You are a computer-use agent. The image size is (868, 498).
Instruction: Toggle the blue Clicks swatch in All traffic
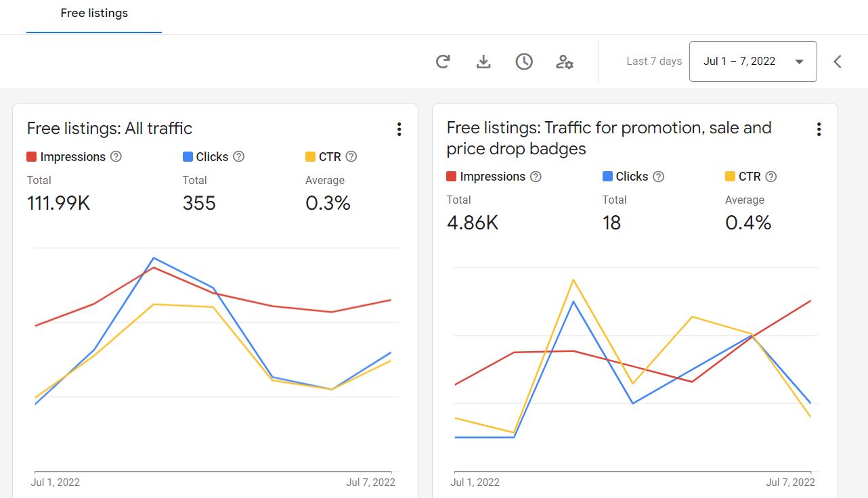[x=188, y=157]
